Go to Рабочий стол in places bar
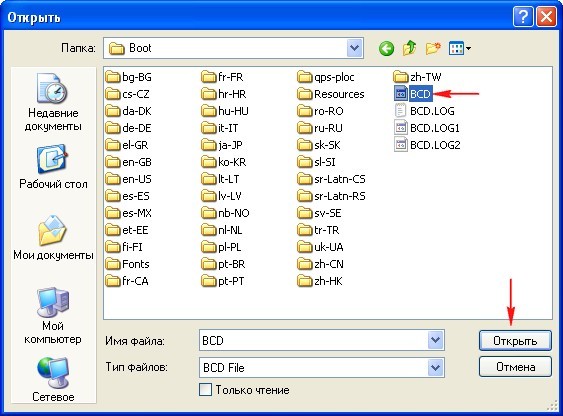563x416 pixels. (53, 167)
